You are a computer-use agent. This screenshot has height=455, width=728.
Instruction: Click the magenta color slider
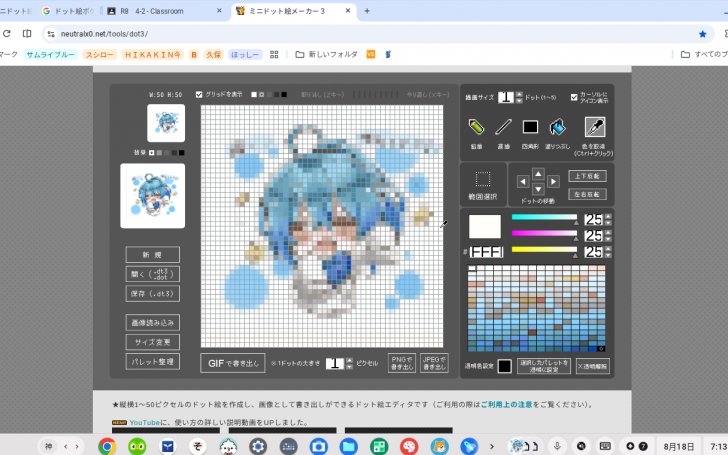pyautogui.click(x=544, y=234)
